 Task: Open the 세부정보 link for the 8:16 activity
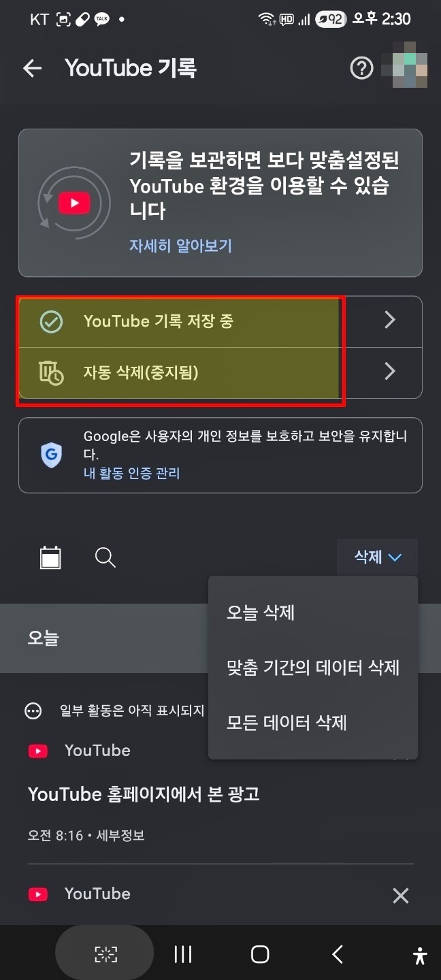point(121,835)
